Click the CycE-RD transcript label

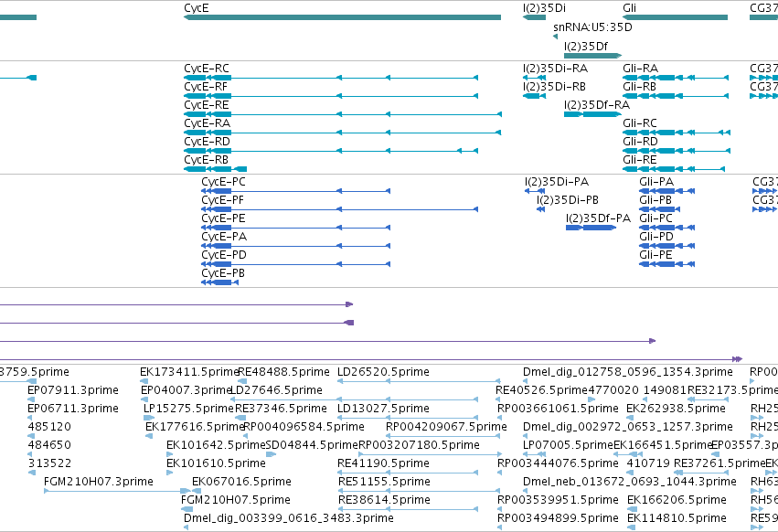pyautogui.click(x=207, y=142)
